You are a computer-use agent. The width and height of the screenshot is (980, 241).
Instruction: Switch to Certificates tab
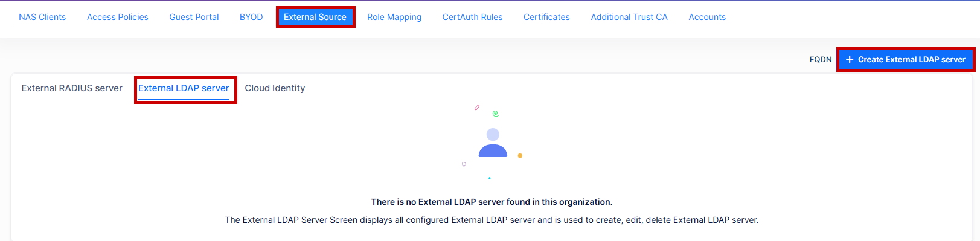(x=546, y=17)
